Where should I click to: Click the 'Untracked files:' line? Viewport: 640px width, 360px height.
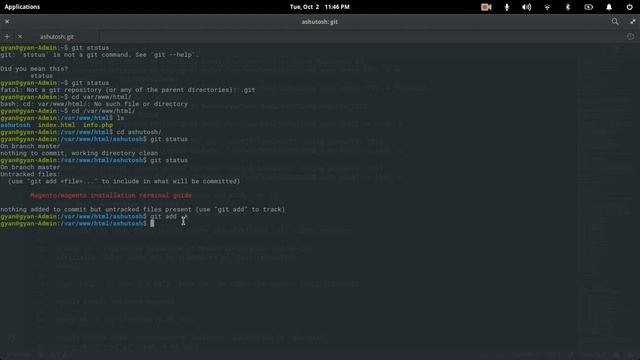[30, 174]
